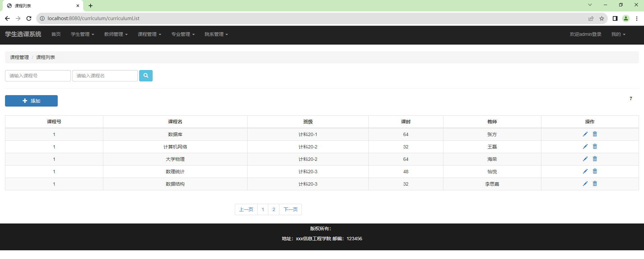Delete the 数据库 course row
This screenshot has height=259, width=644.
tap(595, 134)
